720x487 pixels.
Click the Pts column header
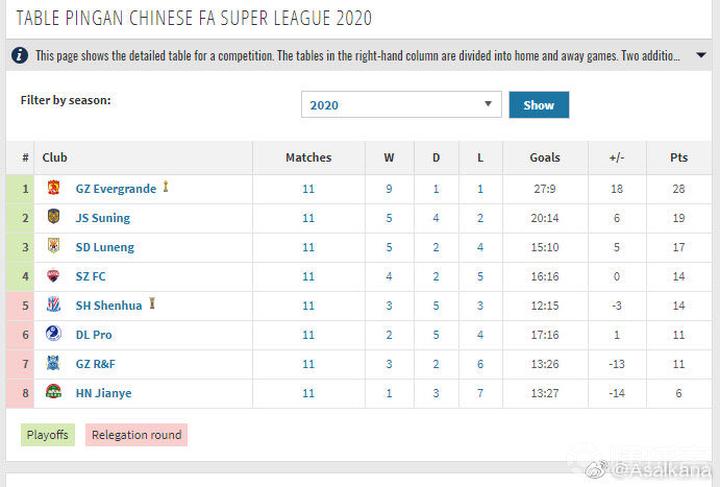[679, 158]
